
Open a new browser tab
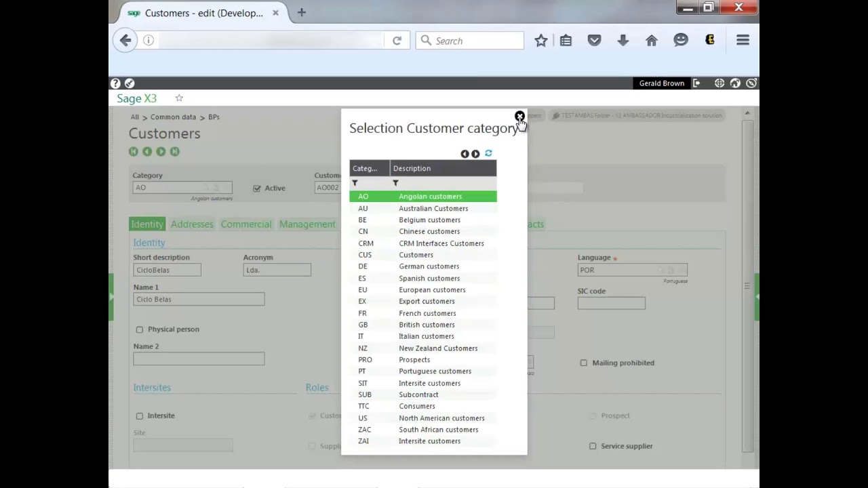coord(302,12)
